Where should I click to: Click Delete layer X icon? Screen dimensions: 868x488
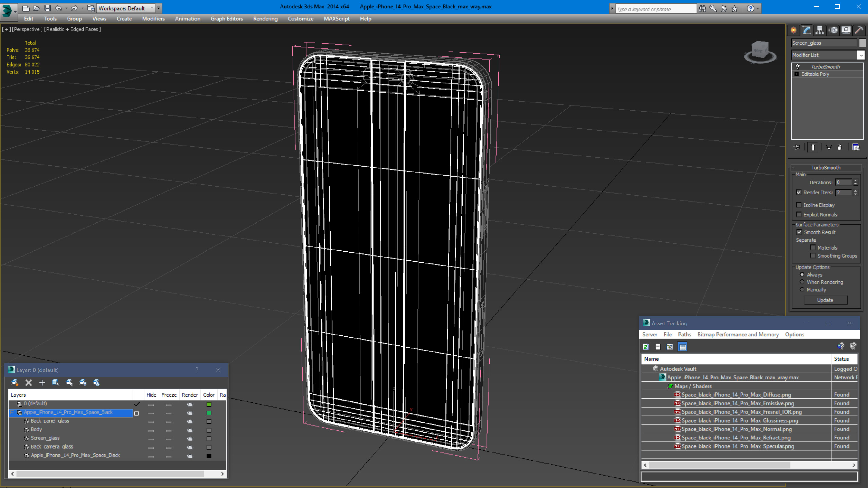(x=29, y=383)
